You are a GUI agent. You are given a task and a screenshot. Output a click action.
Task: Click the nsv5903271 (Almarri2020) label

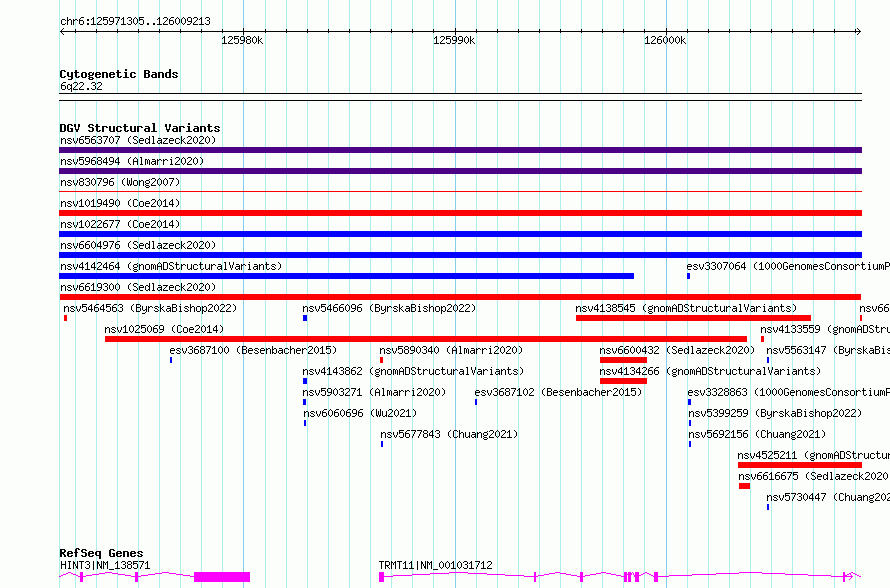[x=374, y=392]
